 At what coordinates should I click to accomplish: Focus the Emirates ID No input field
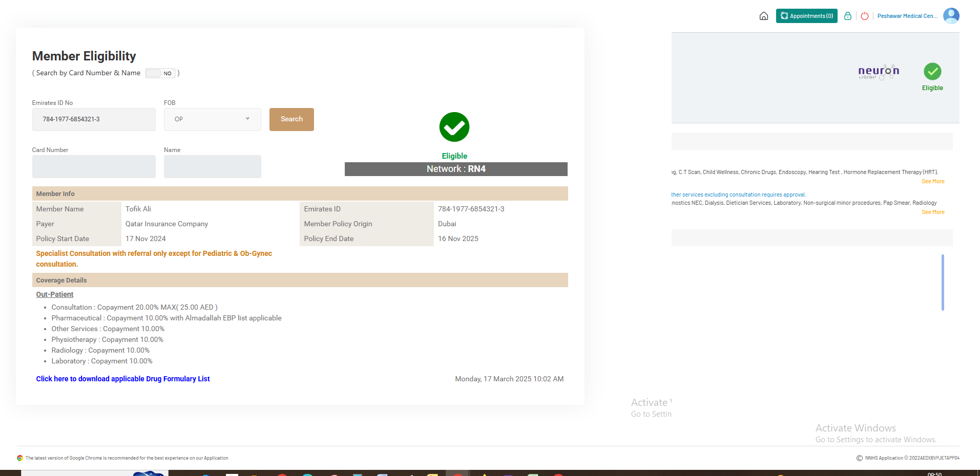tap(94, 119)
